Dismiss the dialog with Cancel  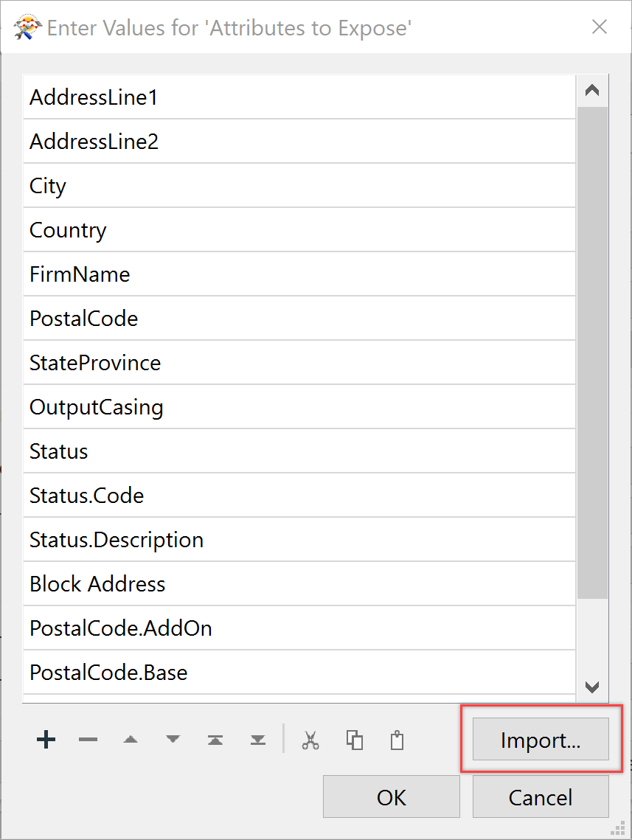[x=540, y=796]
